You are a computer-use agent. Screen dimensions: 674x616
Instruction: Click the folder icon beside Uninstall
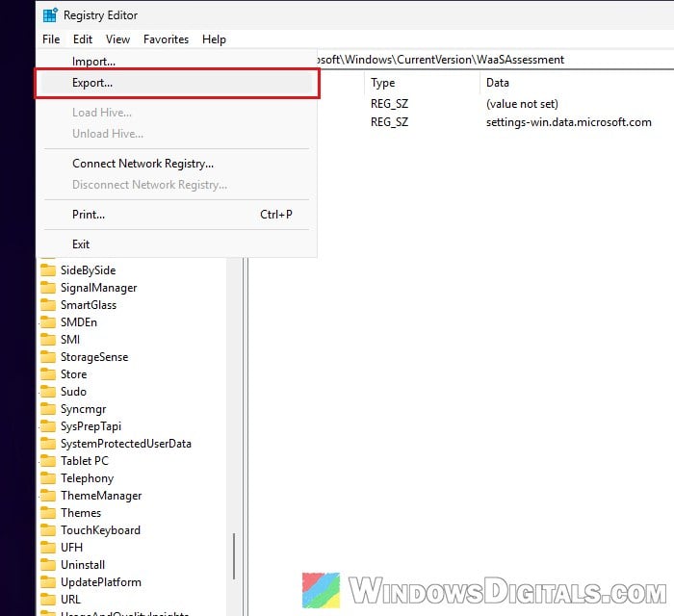click(x=48, y=565)
